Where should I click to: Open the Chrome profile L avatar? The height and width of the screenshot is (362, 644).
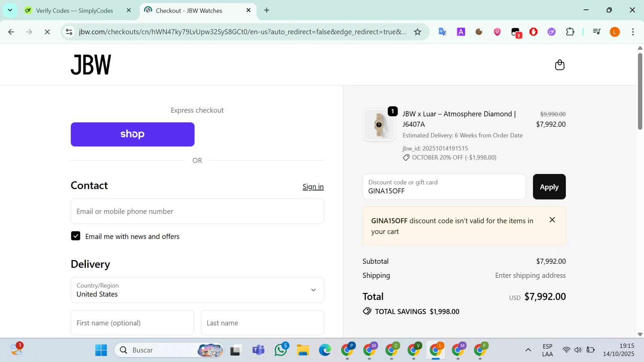coord(615,32)
